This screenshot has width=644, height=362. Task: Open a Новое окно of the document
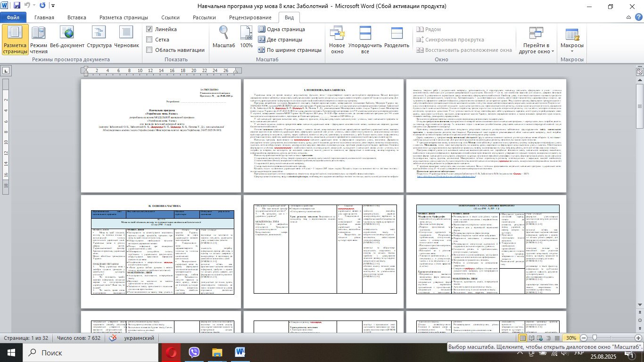(x=337, y=40)
